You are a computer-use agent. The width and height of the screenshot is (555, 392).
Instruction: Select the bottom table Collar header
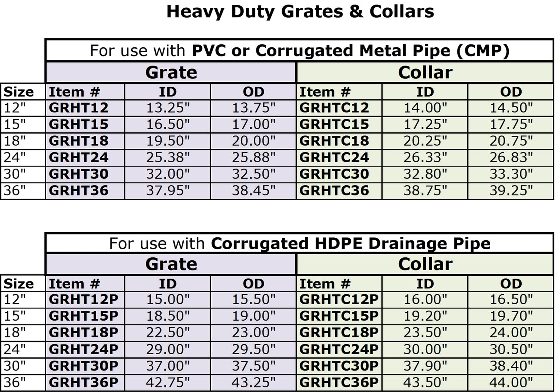pyautogui.click(x=425, y=264)
